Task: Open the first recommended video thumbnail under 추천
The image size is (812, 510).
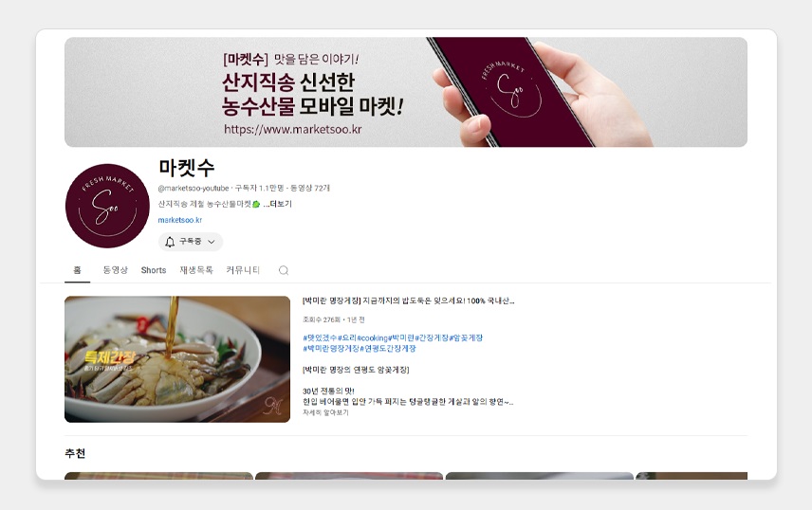Action: [158, 476]
